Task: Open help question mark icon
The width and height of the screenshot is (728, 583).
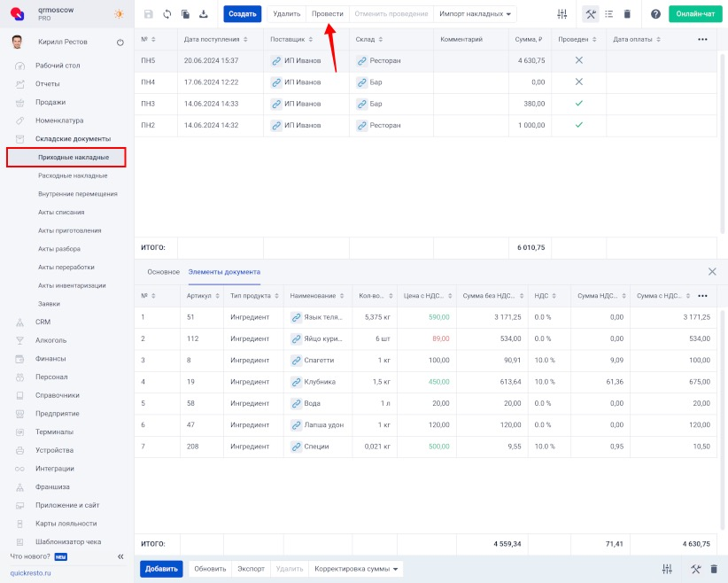Action: (655, 14)
